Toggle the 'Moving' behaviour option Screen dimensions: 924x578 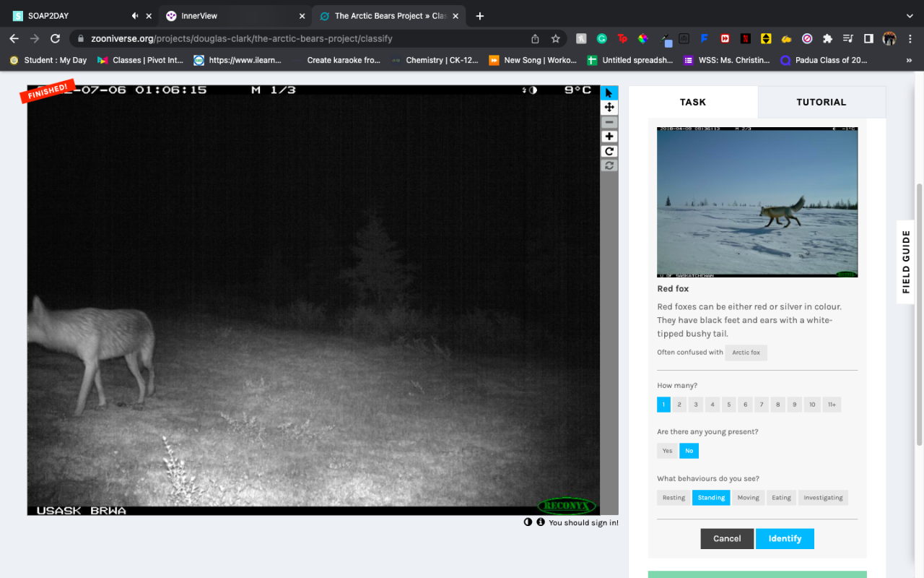[748, 498]
